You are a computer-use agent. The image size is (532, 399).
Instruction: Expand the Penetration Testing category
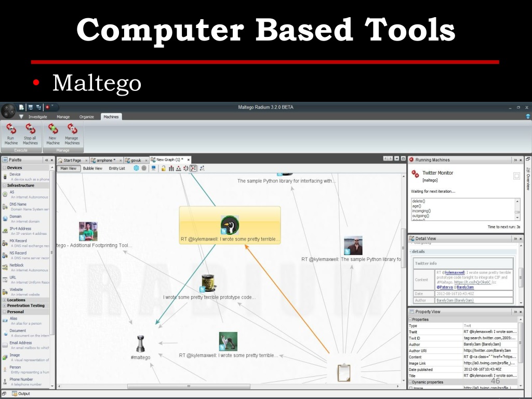[x=4, y=305]
